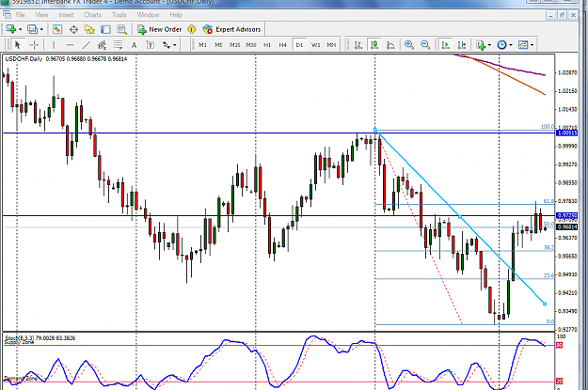This screenshot has height=390, width=588.
Task: Switch to Candlesticks chart display
Action: [x=374, y=45]
